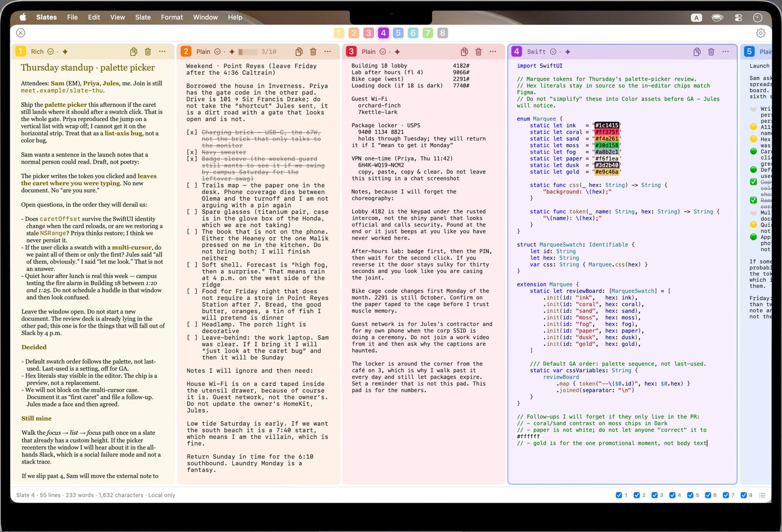Screen dimensions: 782x532
Task: Uncheck the Charging brick checklist item
Action: click(192, 132)
